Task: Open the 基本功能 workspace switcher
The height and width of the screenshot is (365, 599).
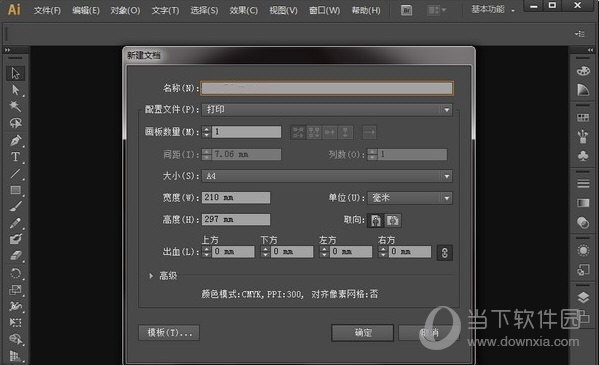Action: tap(493, 10)
